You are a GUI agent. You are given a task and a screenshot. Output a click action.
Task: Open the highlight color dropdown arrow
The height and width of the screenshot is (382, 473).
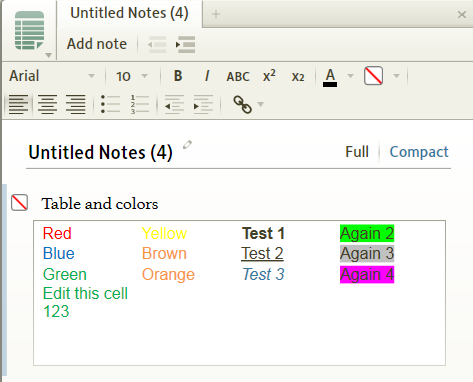(x=396, y=76)
